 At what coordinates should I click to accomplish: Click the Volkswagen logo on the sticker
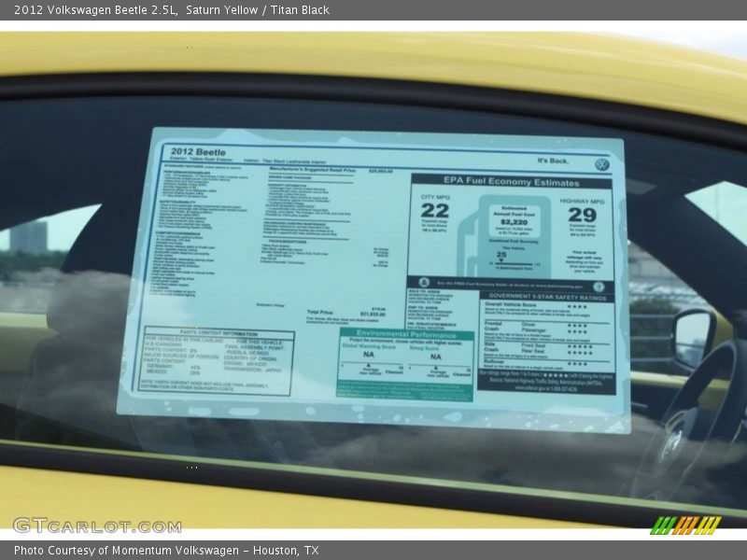601,164
